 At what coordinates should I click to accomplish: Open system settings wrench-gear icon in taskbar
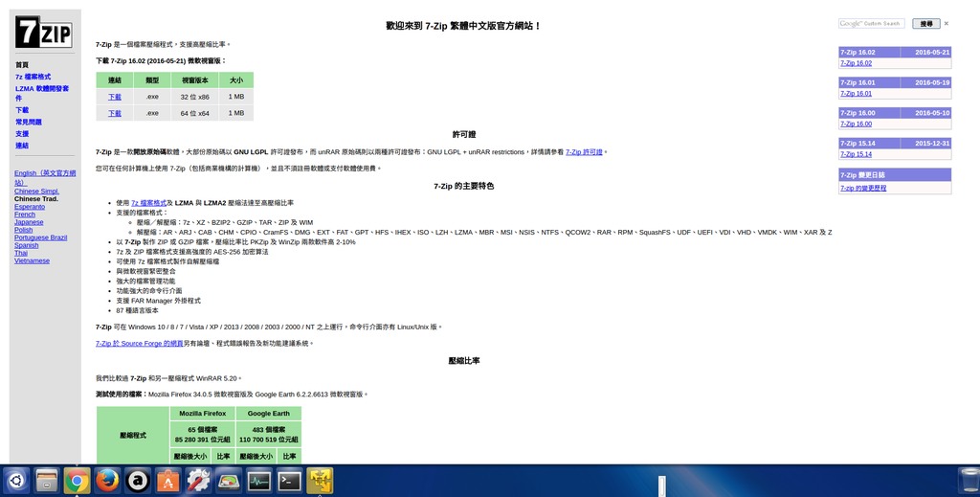point(198,481)
